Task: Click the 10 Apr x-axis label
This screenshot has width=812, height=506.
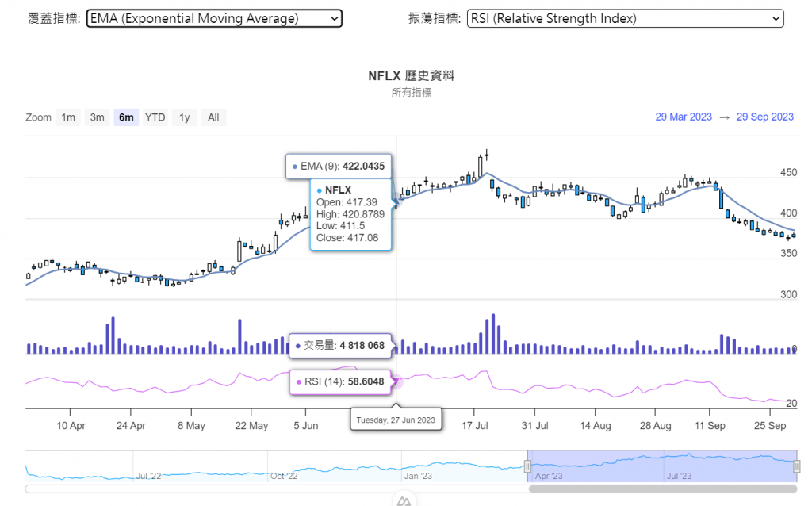Action: point(71,426)
